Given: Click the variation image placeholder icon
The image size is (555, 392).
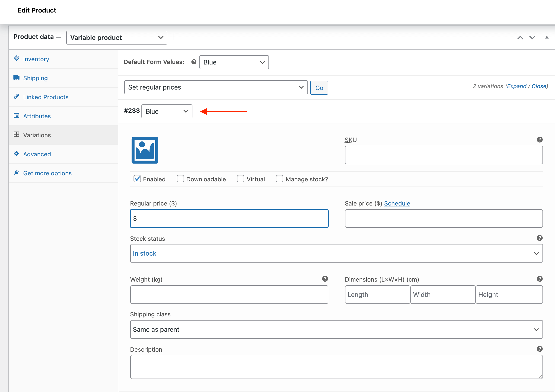Looking at the screenshot, I should 145,150.
